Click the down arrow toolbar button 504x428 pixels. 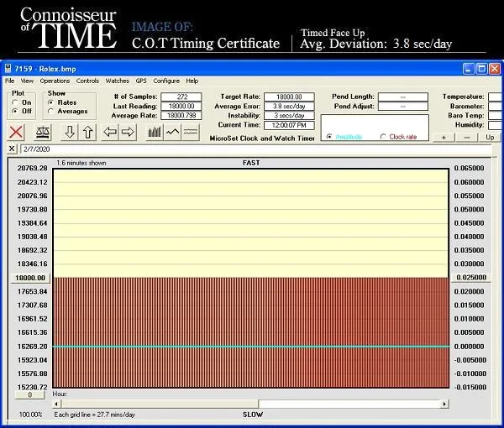coord(70,132)
